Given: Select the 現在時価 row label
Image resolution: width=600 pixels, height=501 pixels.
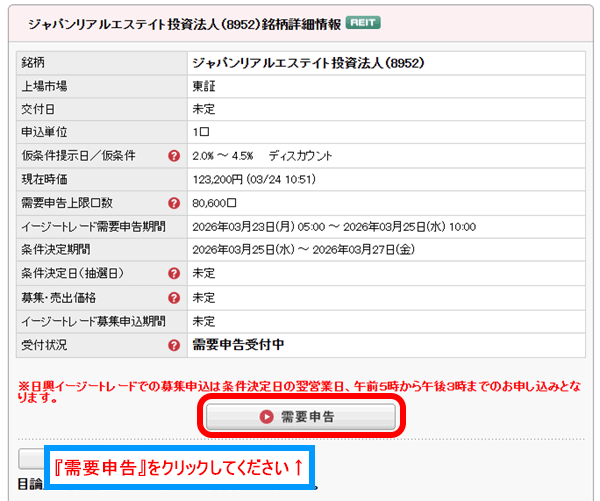Looking at the screenshot, I should [44, 179].
